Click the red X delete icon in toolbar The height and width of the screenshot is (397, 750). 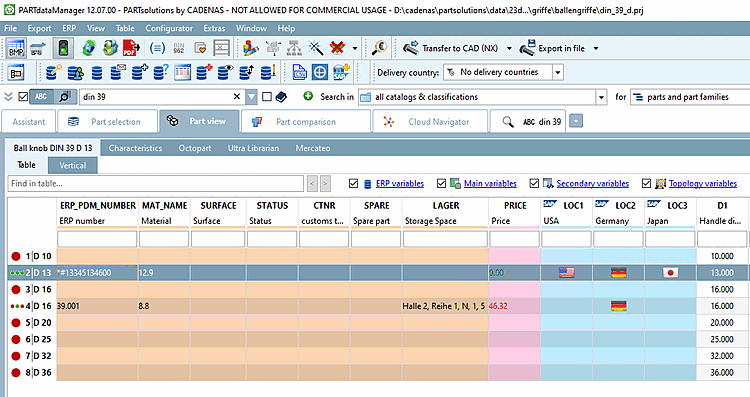tap(338, 48)
